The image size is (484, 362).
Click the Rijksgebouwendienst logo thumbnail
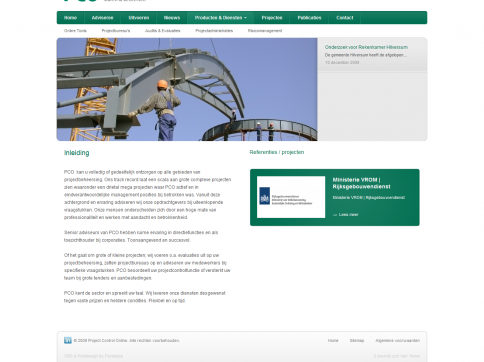(291, 197)
